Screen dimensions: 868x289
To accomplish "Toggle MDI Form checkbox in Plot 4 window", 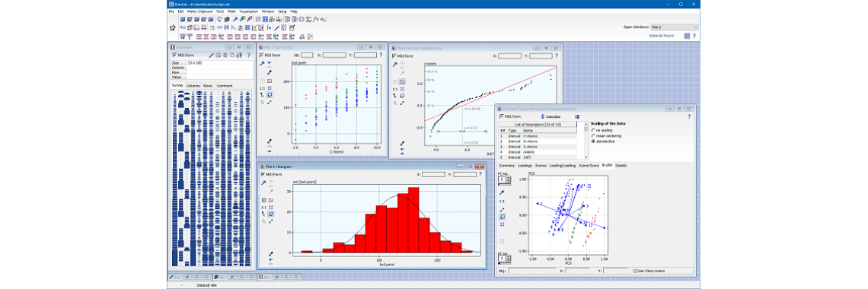I will [394, 56].
